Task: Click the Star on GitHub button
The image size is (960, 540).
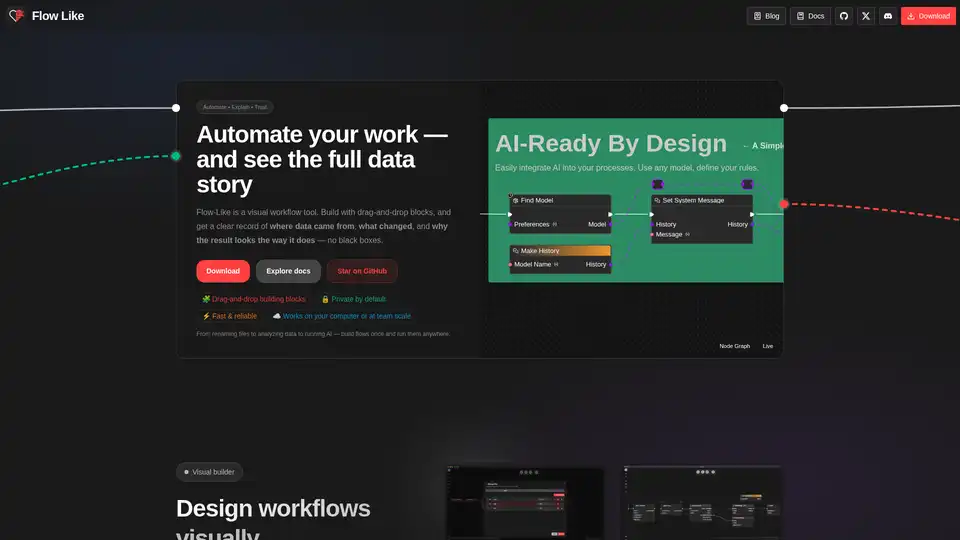Action: click(x=362, y=271)
